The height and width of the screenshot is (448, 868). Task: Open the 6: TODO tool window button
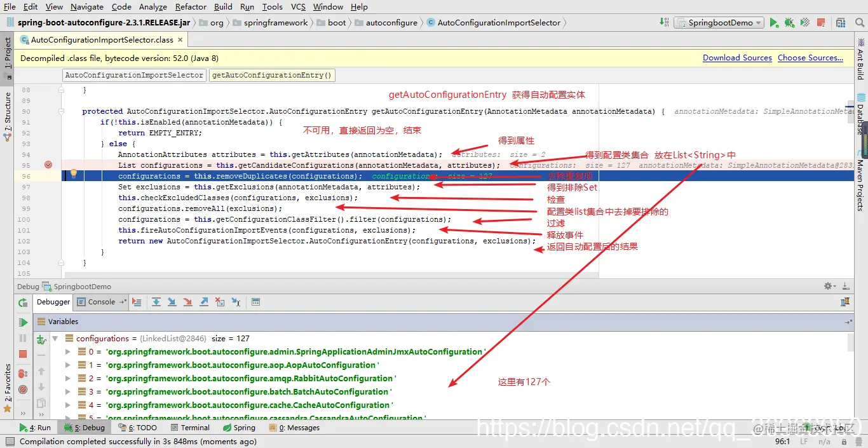point(138,428)
